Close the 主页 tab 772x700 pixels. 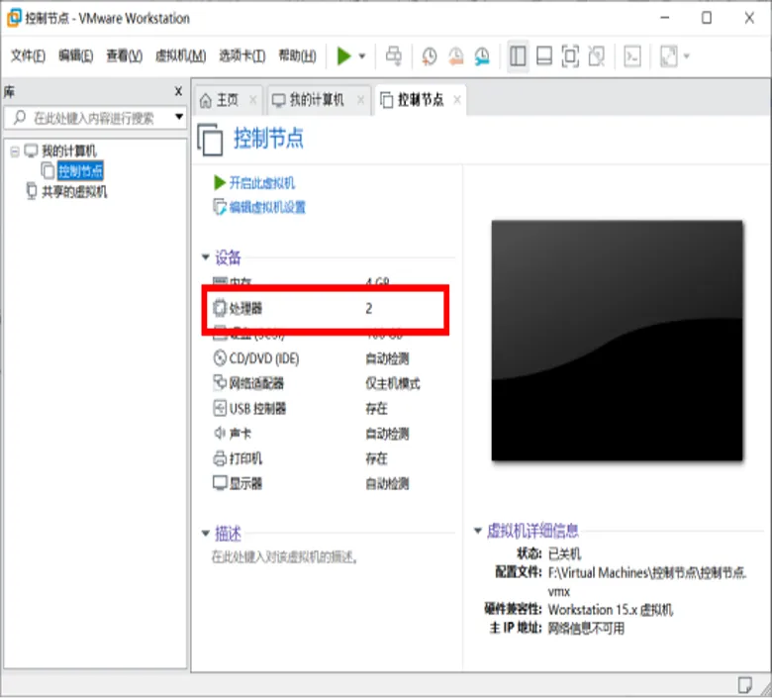click(252, 100)
